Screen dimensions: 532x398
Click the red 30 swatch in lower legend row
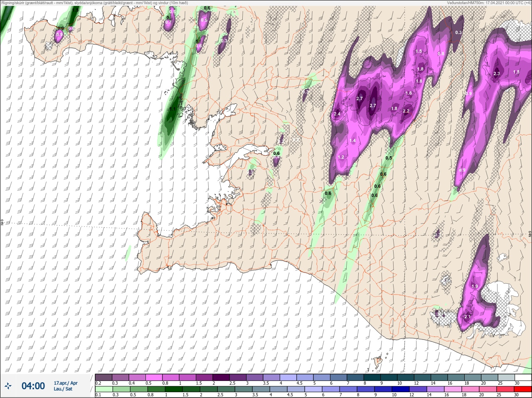523,389
